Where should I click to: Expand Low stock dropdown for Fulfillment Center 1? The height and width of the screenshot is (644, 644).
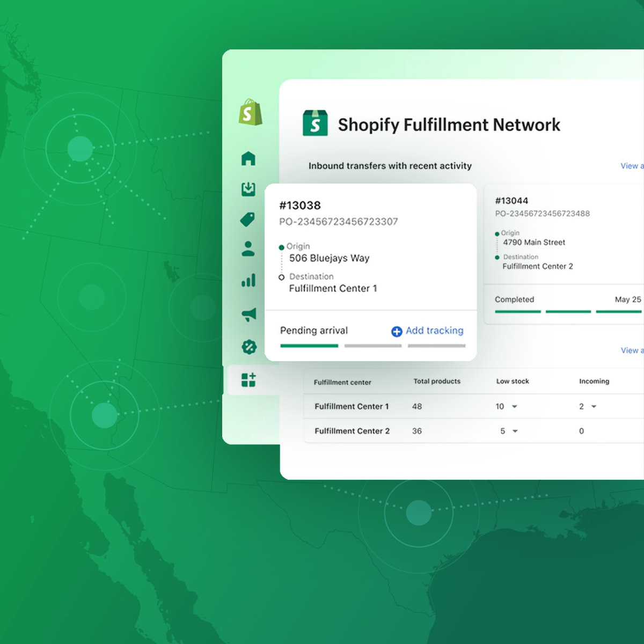(x=515, y=407)
